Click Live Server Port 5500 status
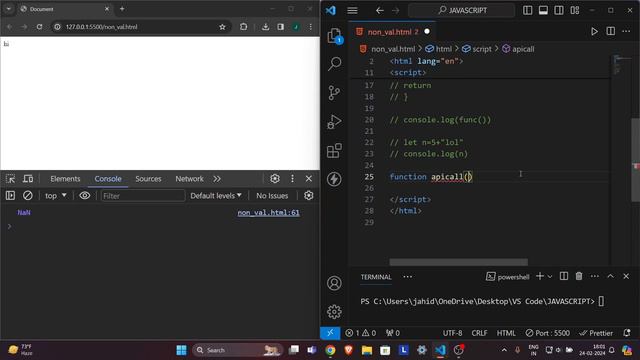The image size is (640, 360). coord(547,333)
